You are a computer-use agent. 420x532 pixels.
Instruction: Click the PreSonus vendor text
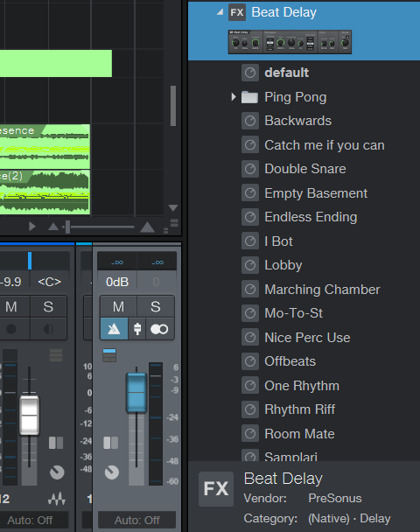pyautogui.click(x=335, y=498)
